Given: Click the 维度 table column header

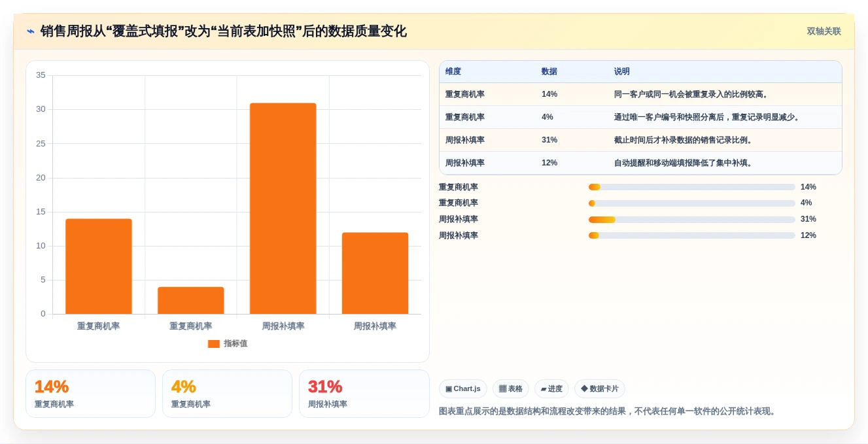Looking at the screenshot, I should 453,72.
